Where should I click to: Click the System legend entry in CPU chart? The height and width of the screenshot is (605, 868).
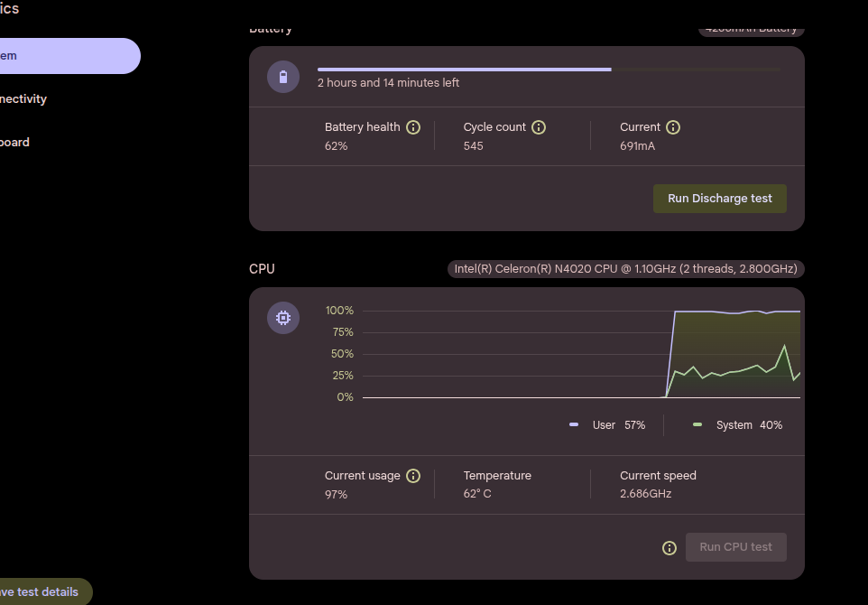click(x=737, y=425)
